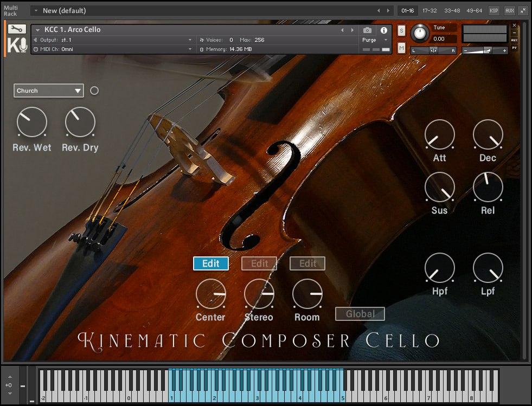Viewport: 532px width, 406px height.
Task: Select the 17-32 rack page tab
Action: tap(430, 10)
